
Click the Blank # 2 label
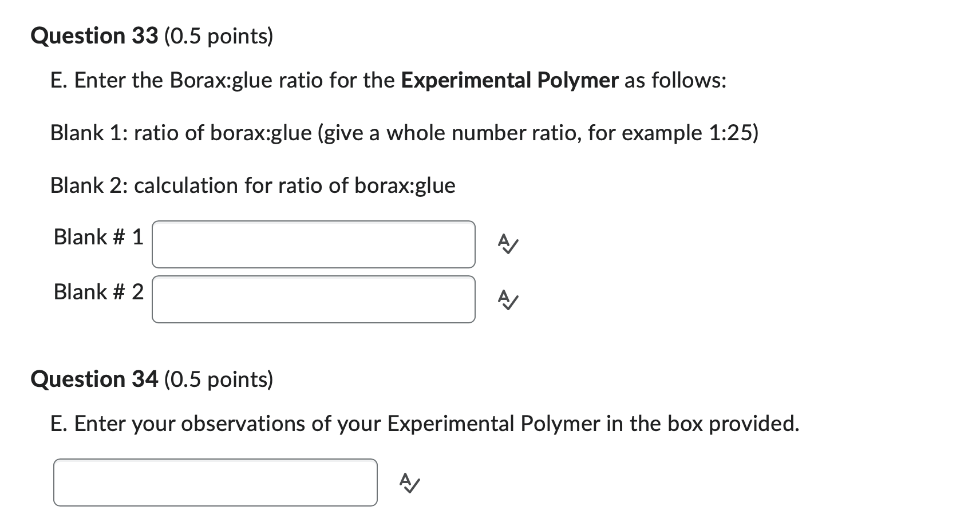point(97,292)
